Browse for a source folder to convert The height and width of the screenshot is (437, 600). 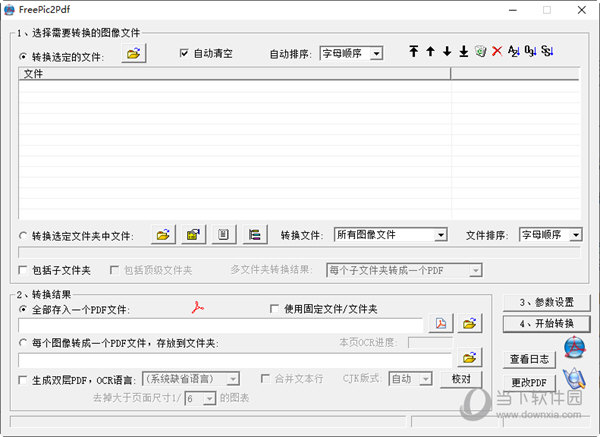[163, 234]
